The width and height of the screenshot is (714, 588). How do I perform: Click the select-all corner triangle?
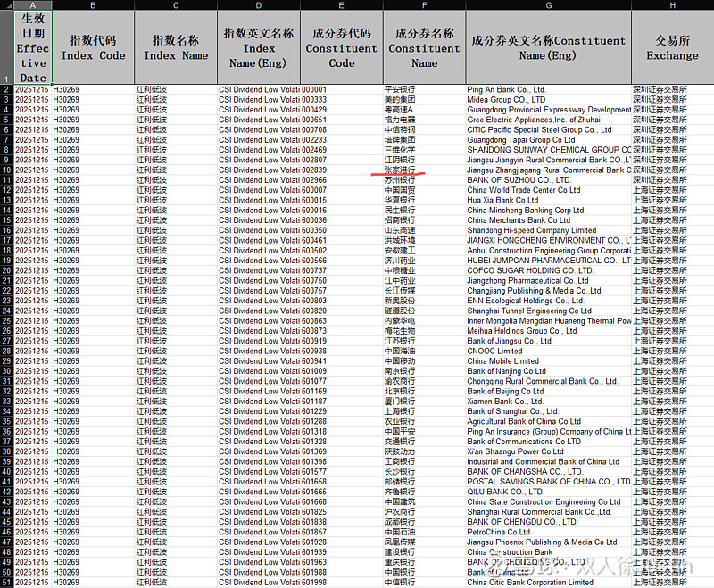pos(7,5)
